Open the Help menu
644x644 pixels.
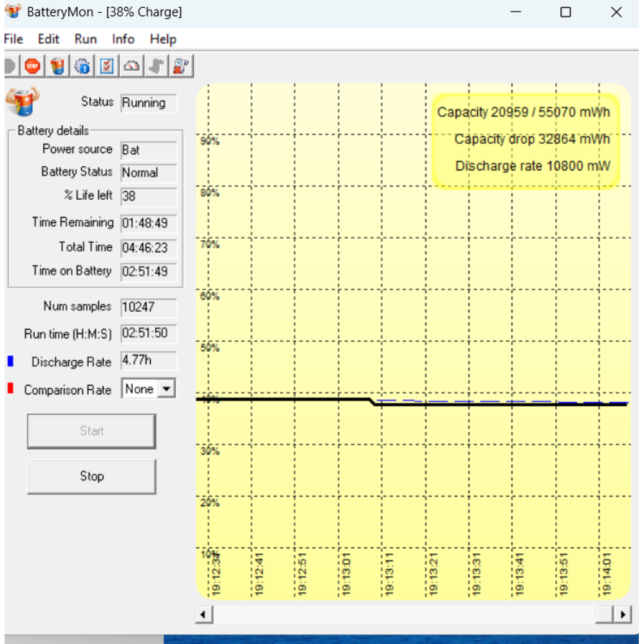[163, 39]
